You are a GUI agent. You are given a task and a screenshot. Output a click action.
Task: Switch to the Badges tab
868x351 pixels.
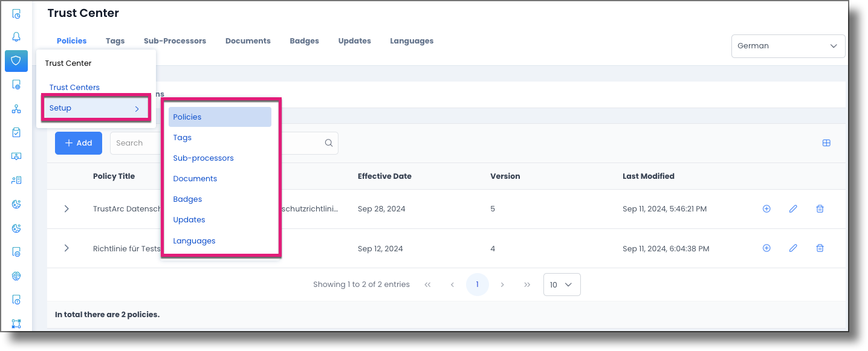[304, 40]
